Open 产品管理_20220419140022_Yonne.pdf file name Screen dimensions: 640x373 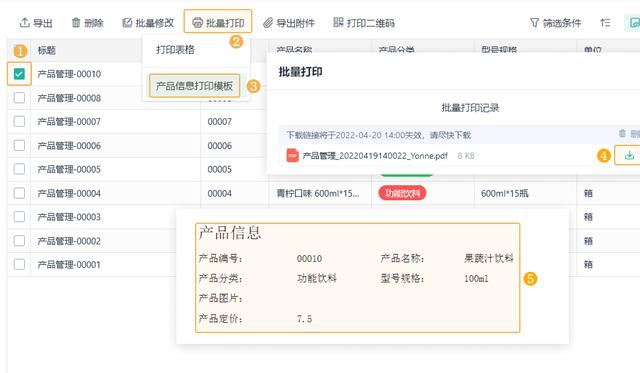(375, 155)
